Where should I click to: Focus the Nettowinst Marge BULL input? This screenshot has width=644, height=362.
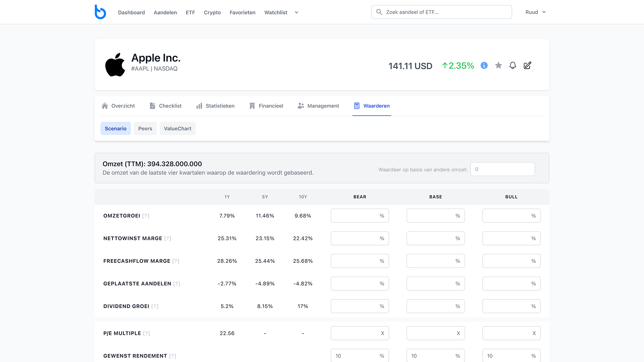512,239
